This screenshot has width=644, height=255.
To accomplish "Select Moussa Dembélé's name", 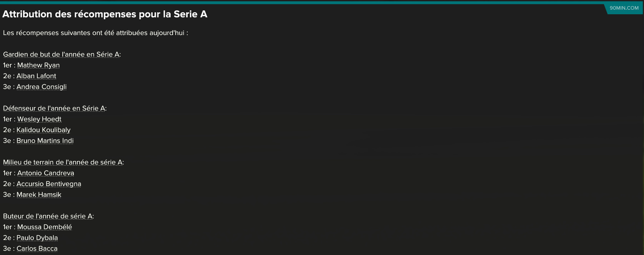I will [45, 227].
